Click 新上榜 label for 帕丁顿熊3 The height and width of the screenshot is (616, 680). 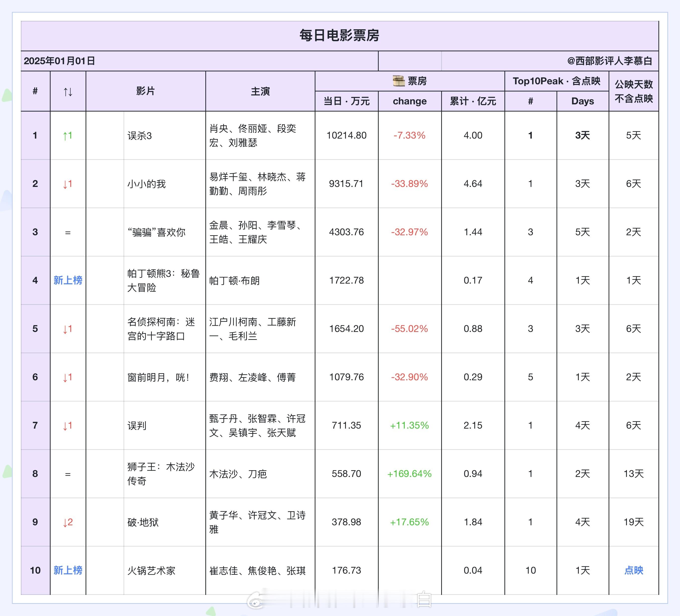pyautogui.click(x=68, y=280)
